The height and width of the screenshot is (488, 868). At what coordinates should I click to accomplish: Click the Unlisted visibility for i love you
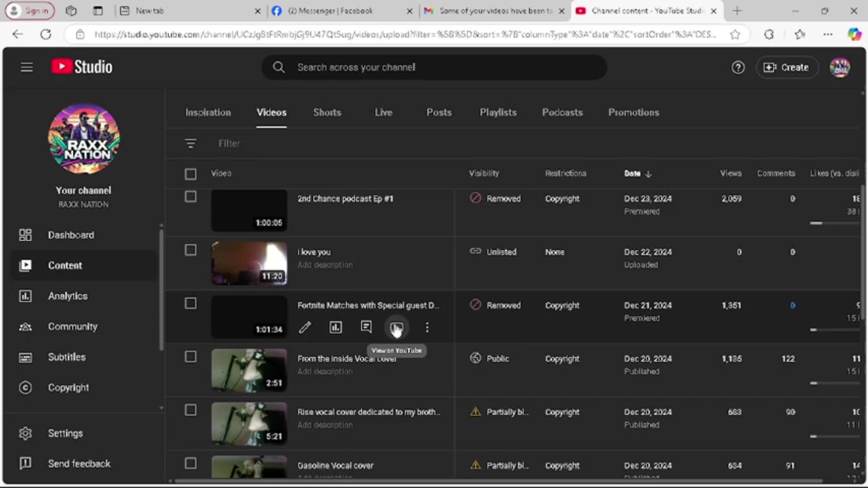493,252
